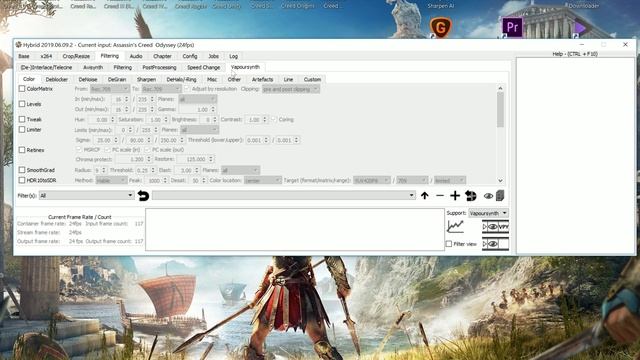Enable the HDR 10toSDR checkbox
The height and width of the screenshot is (360, 640).
22,180
